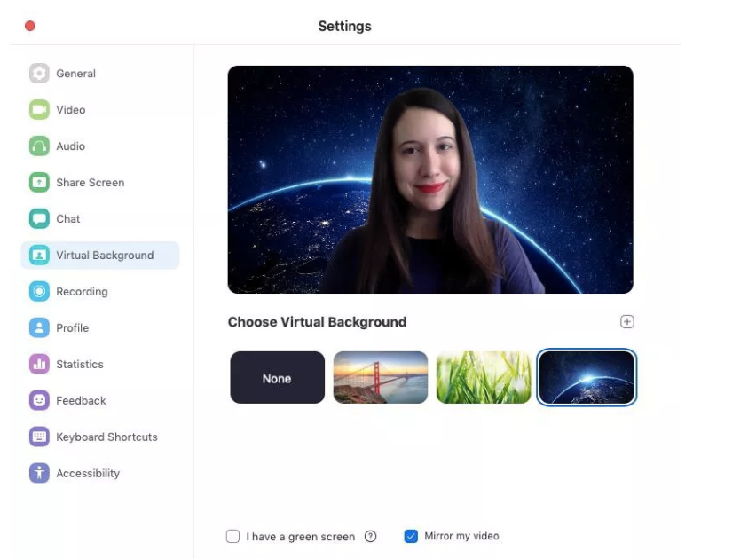Screen dimensions: 756x559
Task: Click the 'Choose Virtual Background' heading
Action: tap(318, 322)
